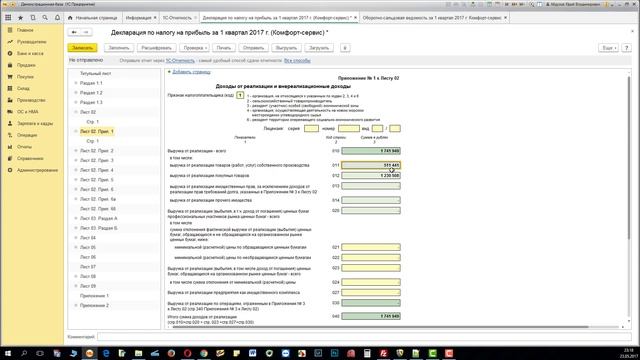Open Windows Start menu
Image resolution: width=640 pixels, height=360 pixels.
point(8,353)
